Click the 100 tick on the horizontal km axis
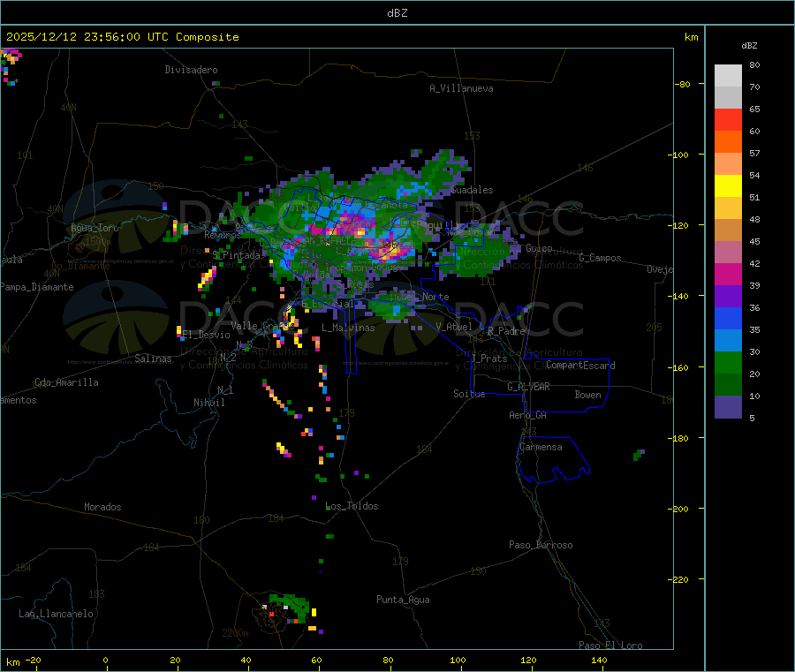This screenshot has height=672, width=795. (458, 661)
